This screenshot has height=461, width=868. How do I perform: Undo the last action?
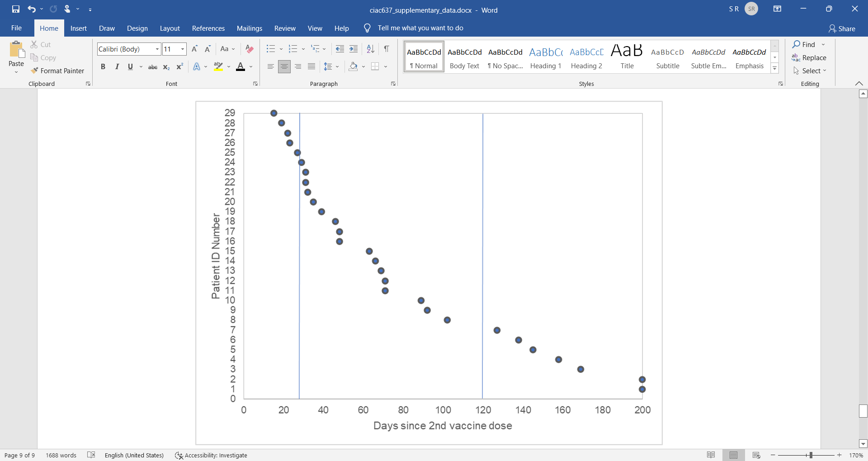point(31,9)
